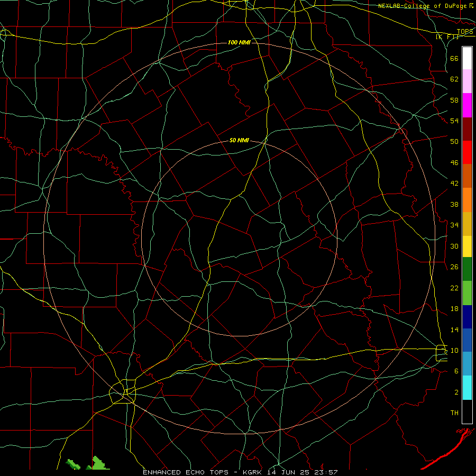Click the legend value '58'
This screenshot has height=476, width=476.
[x=454, y=100]
